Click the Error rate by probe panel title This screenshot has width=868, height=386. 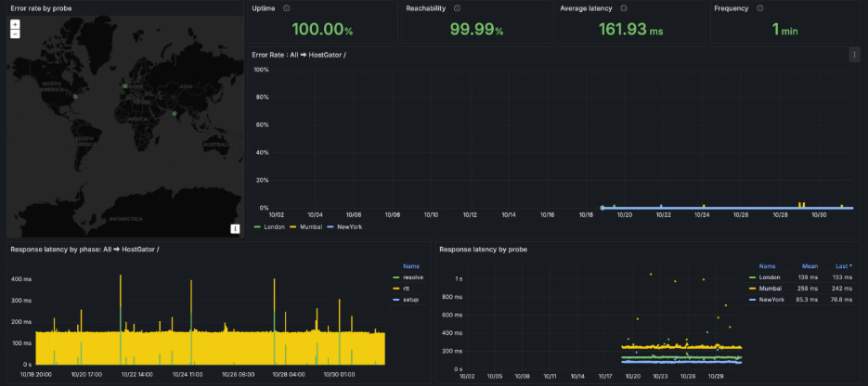[x=41, y=8]
